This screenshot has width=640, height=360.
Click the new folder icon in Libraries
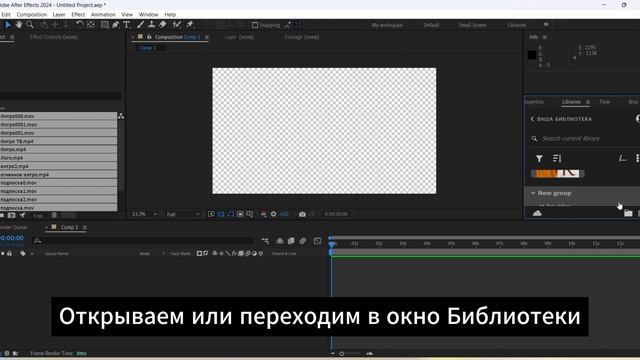pyautogui.click(x=628, y=213)
